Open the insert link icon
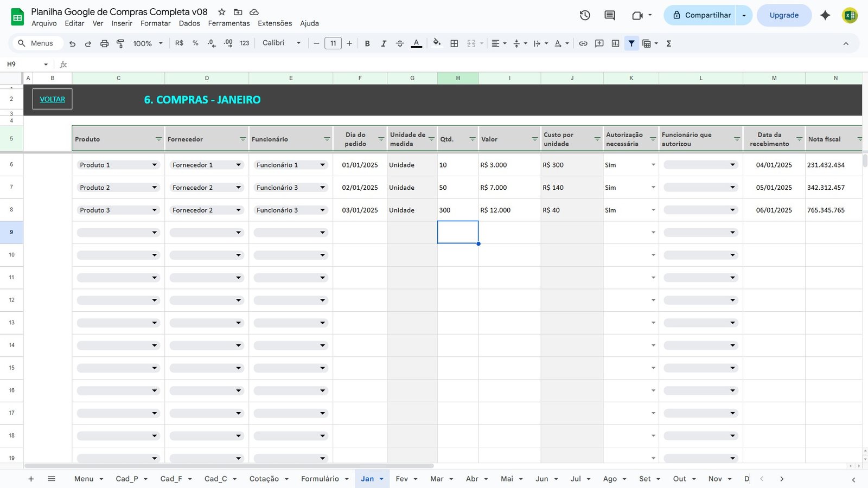The width and height of the screenshot is (868, 488). click(583, 43)
